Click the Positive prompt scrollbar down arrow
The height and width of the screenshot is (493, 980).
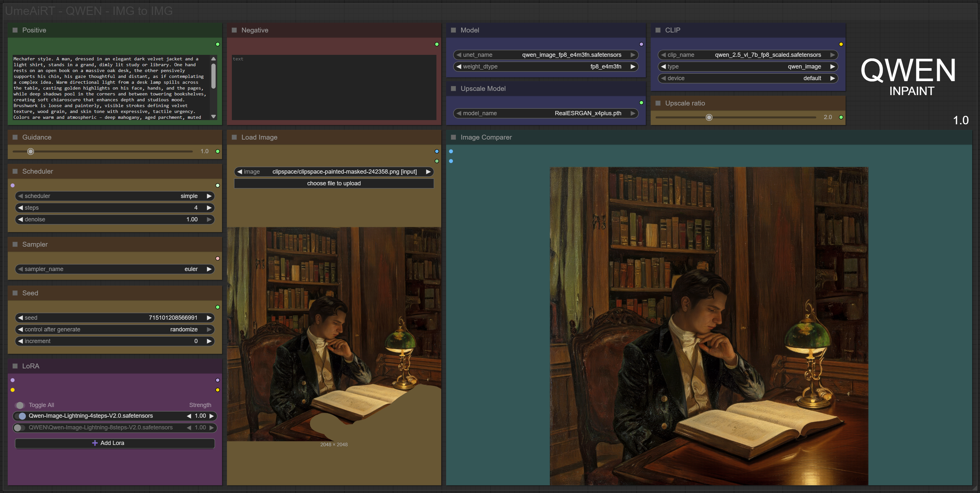(213, 117)
